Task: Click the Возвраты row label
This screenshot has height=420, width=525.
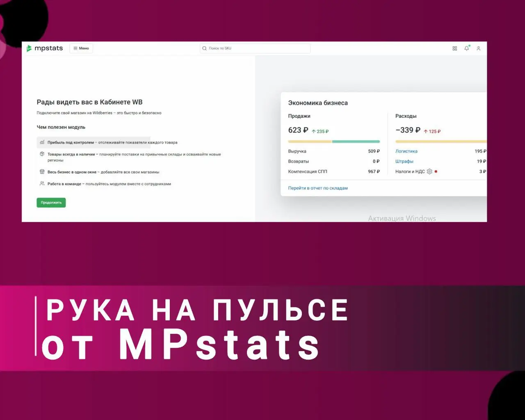Action: pos(299,162)
